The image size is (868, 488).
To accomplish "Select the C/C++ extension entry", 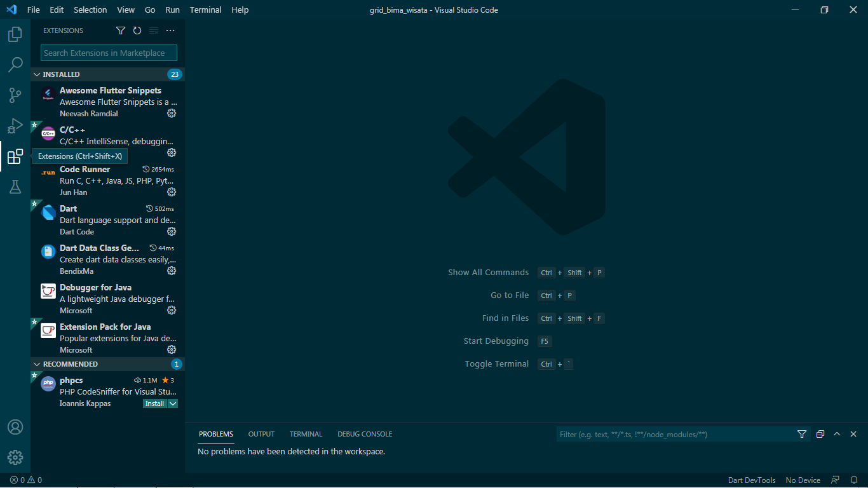I will click(x=107, y=141).
